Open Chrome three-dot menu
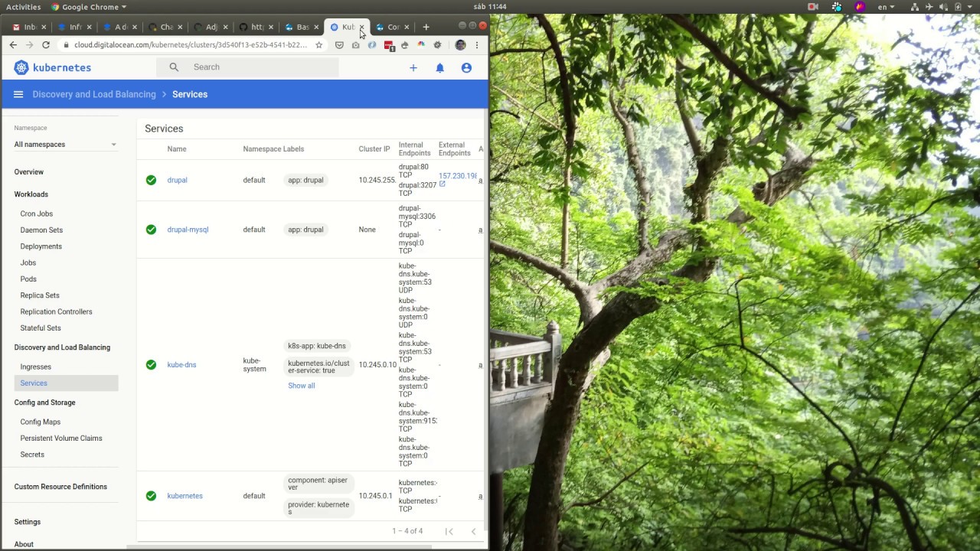 pos(477,45)
